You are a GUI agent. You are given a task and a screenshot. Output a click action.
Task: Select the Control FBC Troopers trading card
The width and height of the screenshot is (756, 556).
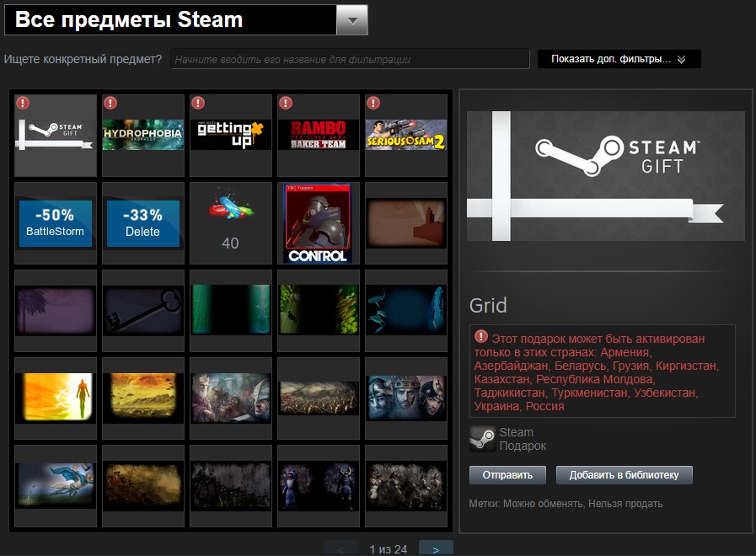tap(319, 223)
